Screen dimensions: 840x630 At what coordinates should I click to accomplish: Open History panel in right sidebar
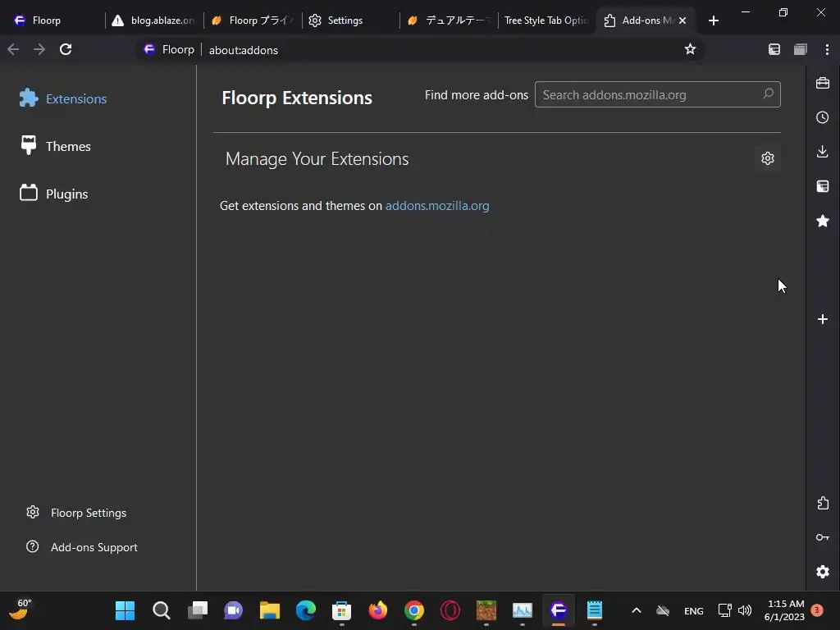click(823, 117)
